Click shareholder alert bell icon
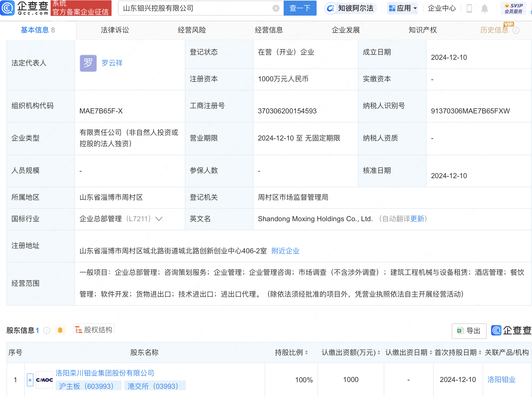Viewport: 532px width, 397px height. tap(60, 330)
